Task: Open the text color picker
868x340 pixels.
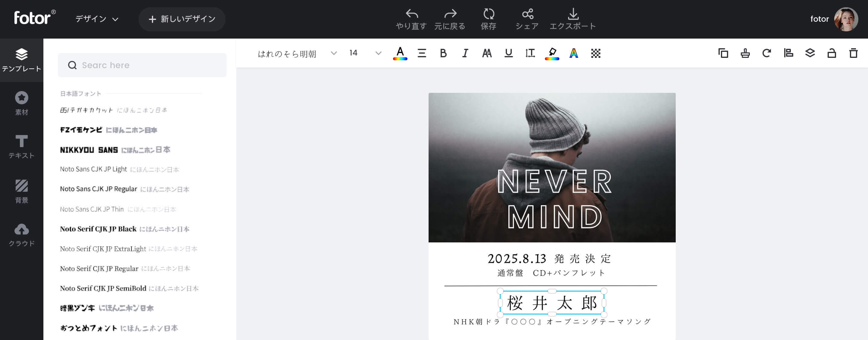Action: [400, 53]
